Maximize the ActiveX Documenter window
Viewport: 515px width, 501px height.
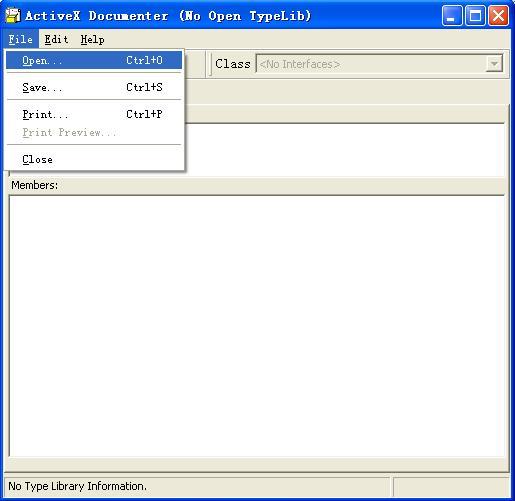pyautogui.click(x=475, y=16)
